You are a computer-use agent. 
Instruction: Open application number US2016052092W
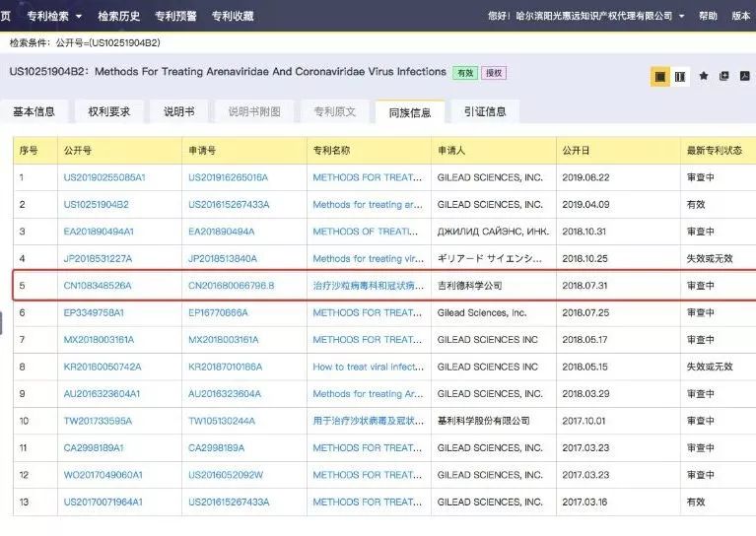tap(226, 475)
